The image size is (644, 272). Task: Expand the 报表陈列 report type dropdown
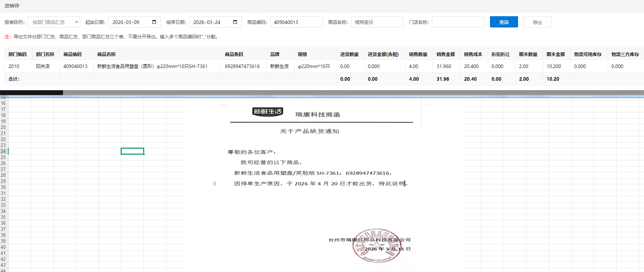click(x=54, y=22)
